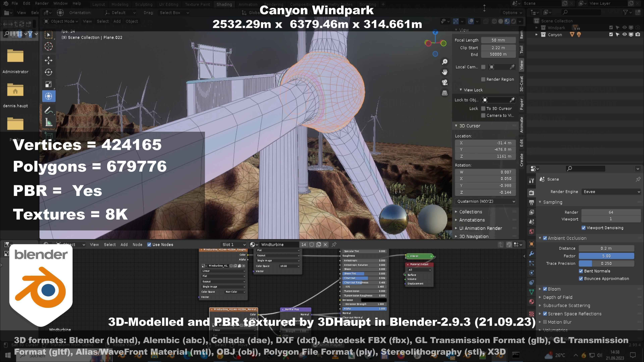Select the Rotate tool icon
The width and height of the screenshot is (644, 362).
pos(48,72)
